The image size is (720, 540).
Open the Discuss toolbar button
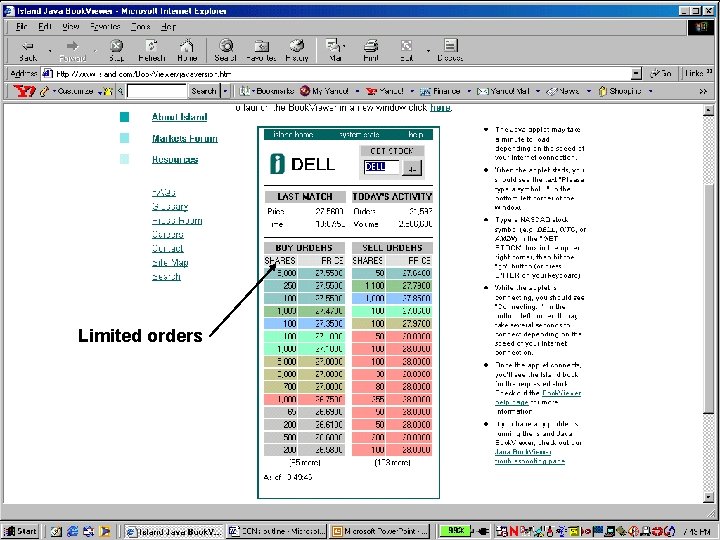450,50
